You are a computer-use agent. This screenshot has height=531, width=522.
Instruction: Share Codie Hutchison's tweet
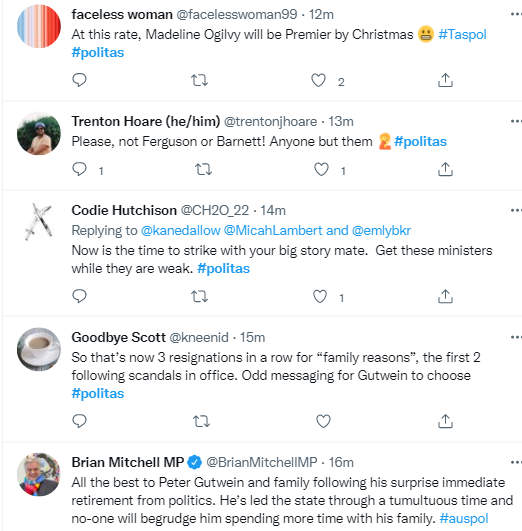tap(445, 296)
